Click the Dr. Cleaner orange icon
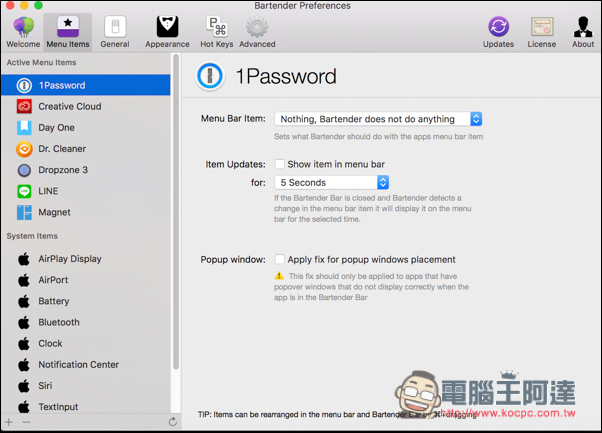Screen dimensions: 602x433 pos(24,149)
